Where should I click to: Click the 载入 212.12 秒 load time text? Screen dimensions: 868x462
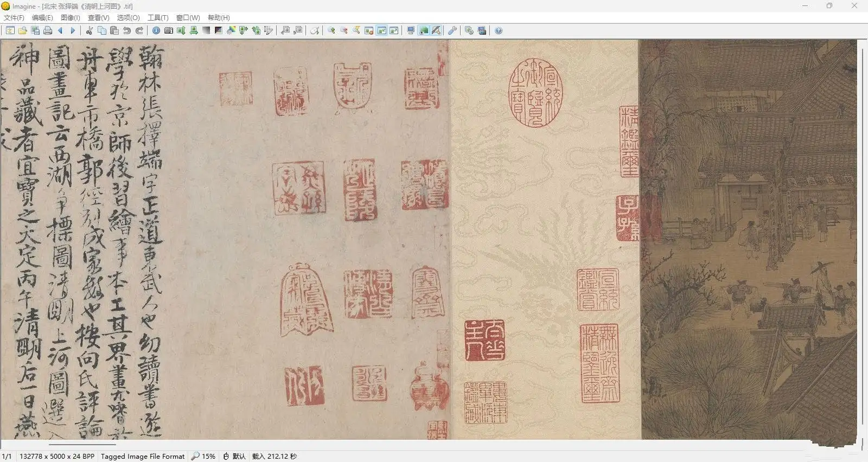[x=275, y=457]
